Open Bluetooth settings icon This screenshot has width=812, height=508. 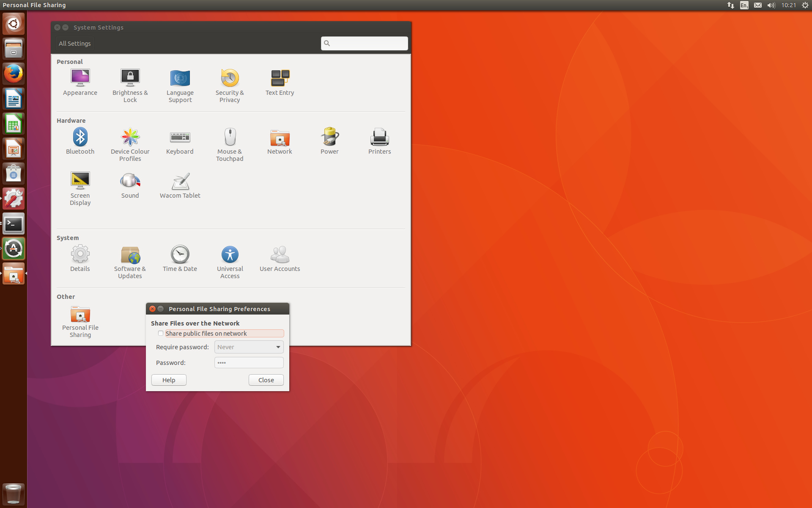click(x=80, y=138)
